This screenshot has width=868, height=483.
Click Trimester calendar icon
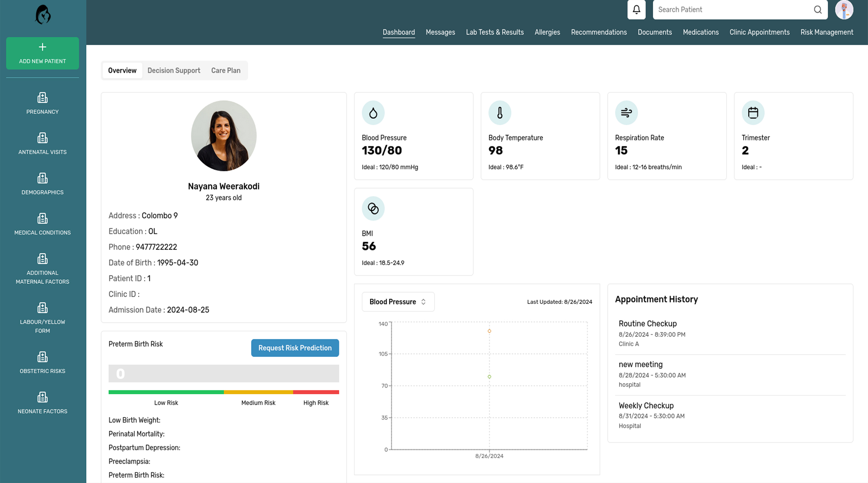coord(753,113)
